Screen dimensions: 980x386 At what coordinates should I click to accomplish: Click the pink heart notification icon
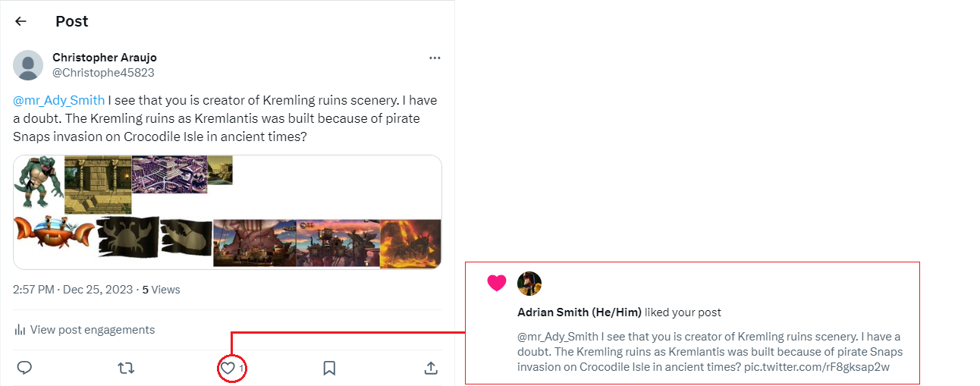[x=496, y=284]
